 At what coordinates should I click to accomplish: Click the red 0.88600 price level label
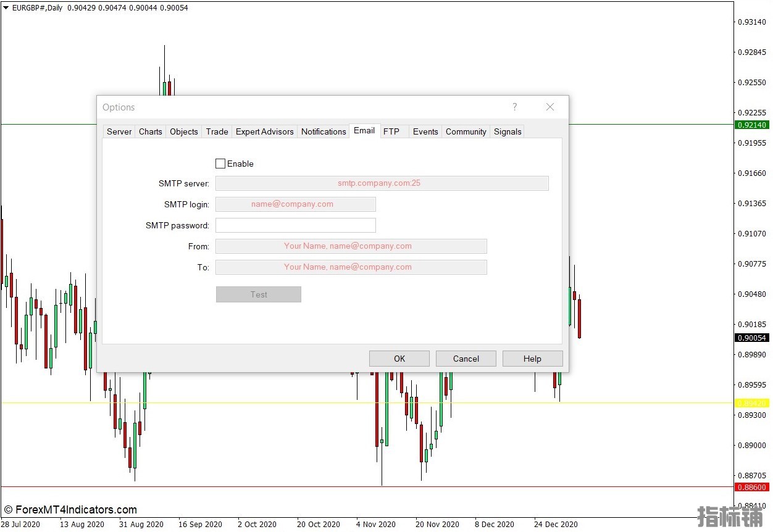click(751, 487)
